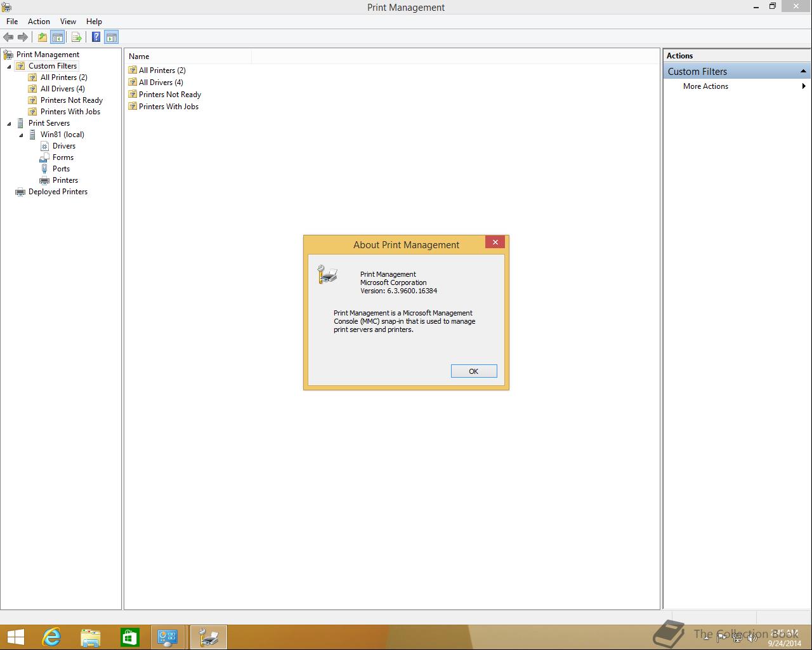Select Win81 (local) server node
Image resolution: width=812 pixels, height=650 pixels.
pos(62,135)
